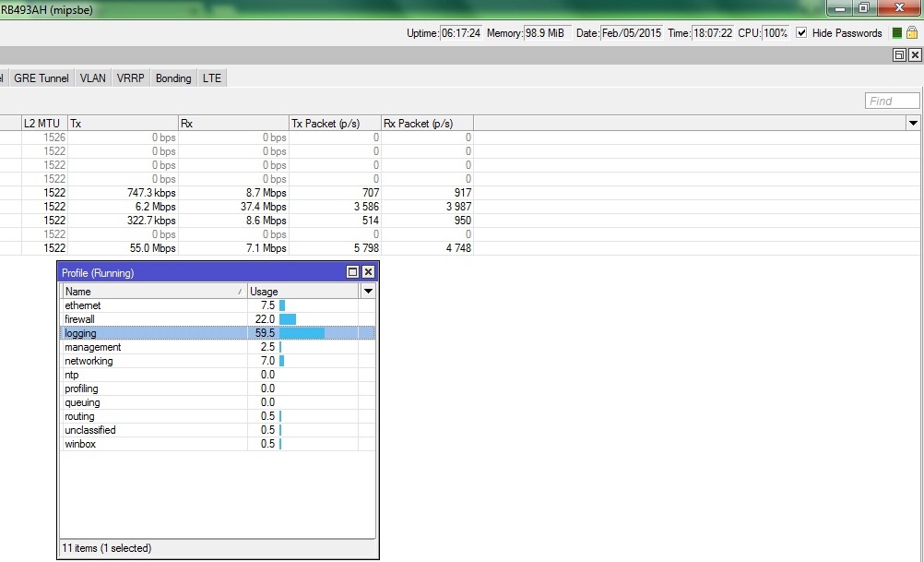Click the 11 items (1 selected) status text

107,548
